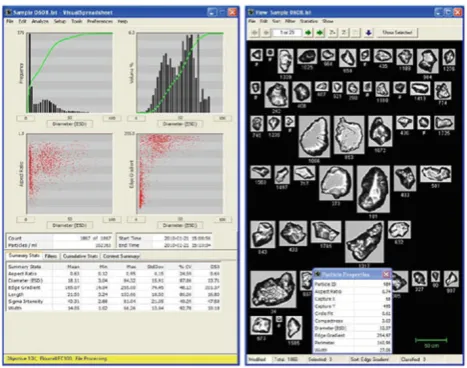Screen dimensions: 467x368
Task: Click the first green next-page arrow
Action: click(308, 33)
